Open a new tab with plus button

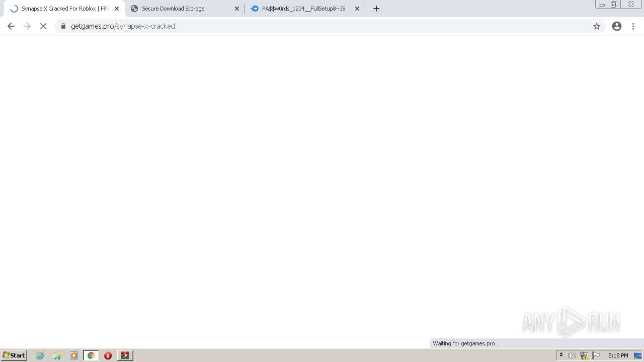(376, 9)
